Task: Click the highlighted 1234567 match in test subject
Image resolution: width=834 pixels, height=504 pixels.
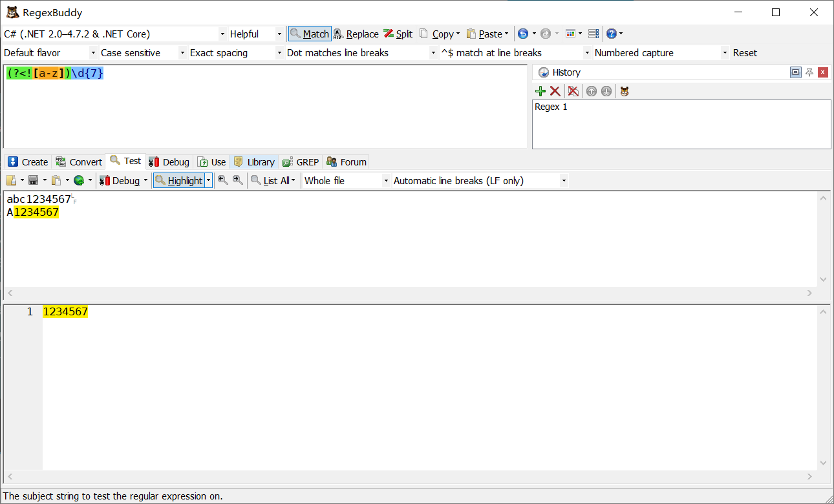Action: [x=36, y=212]
